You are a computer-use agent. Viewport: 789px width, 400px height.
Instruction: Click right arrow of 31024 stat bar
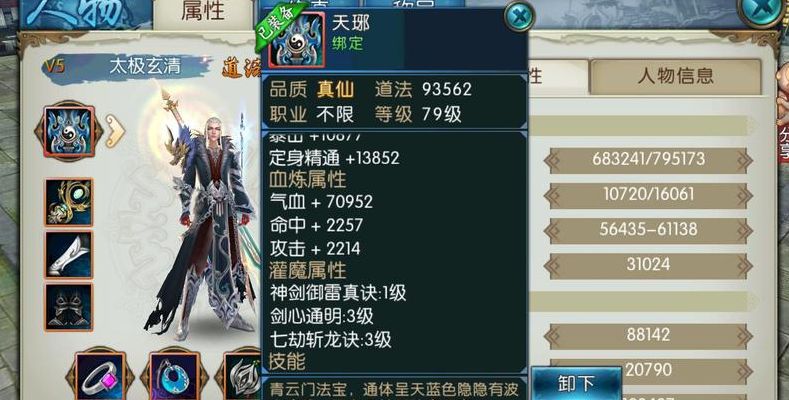(x=745, y=265)
